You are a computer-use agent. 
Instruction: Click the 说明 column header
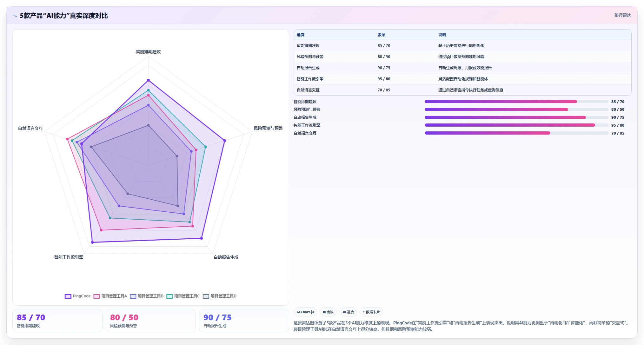point(442,35)
